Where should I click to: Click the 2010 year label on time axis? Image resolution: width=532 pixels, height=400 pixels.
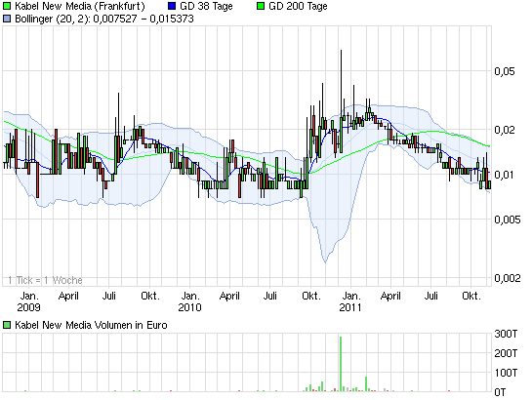[189, 307]
